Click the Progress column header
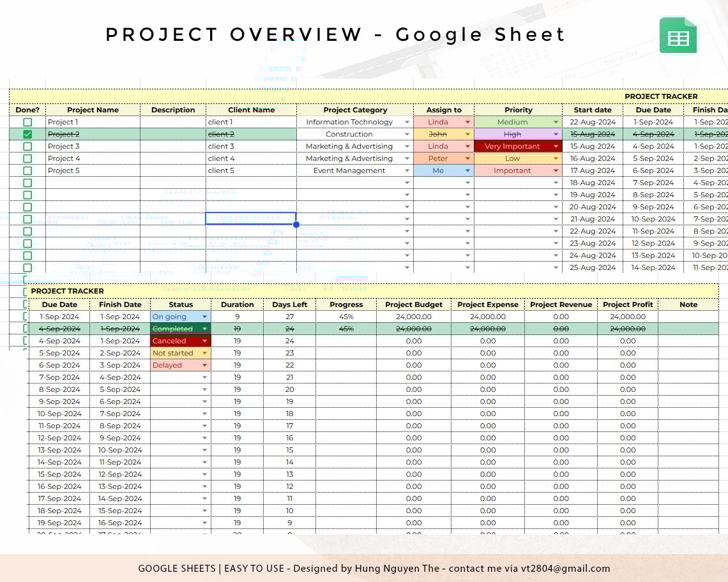This screenshot has width=728, height=582. point(346,304)
